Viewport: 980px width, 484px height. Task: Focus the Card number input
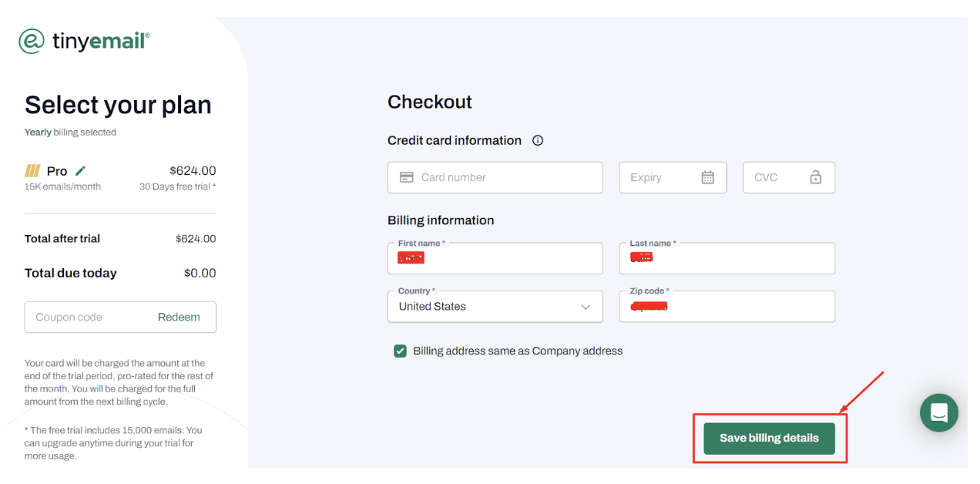tap(505, 177)
